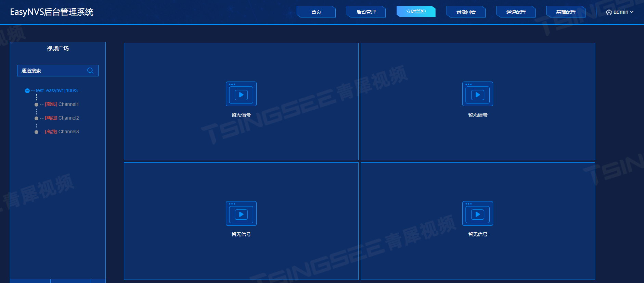The image size is (644, 283).
Task: Select offline Channel1 in the tree
Action: [62, 104]
